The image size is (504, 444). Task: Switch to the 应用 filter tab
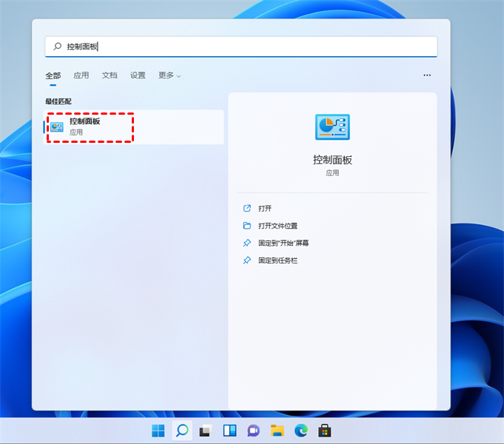tap(81, 75)
